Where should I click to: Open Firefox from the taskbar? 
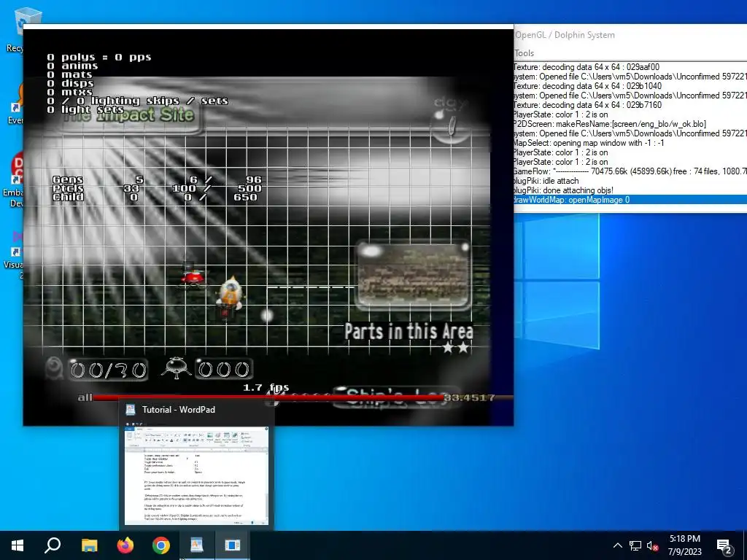125,545
